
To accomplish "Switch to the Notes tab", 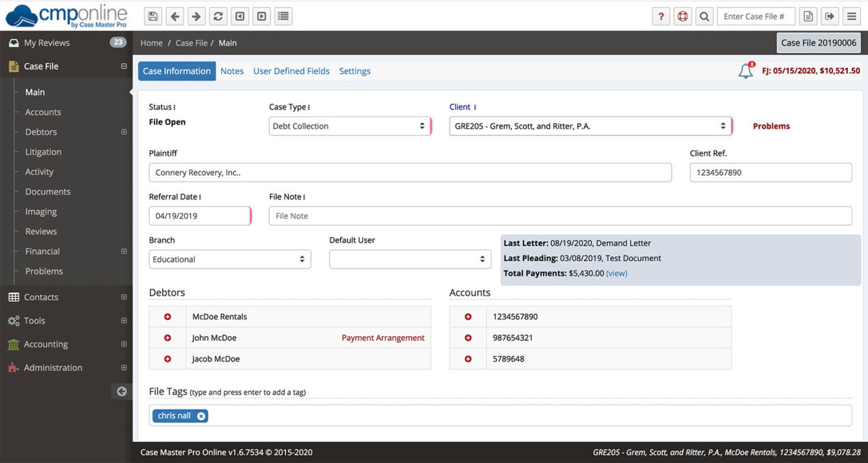I will [x=232, y=71].
